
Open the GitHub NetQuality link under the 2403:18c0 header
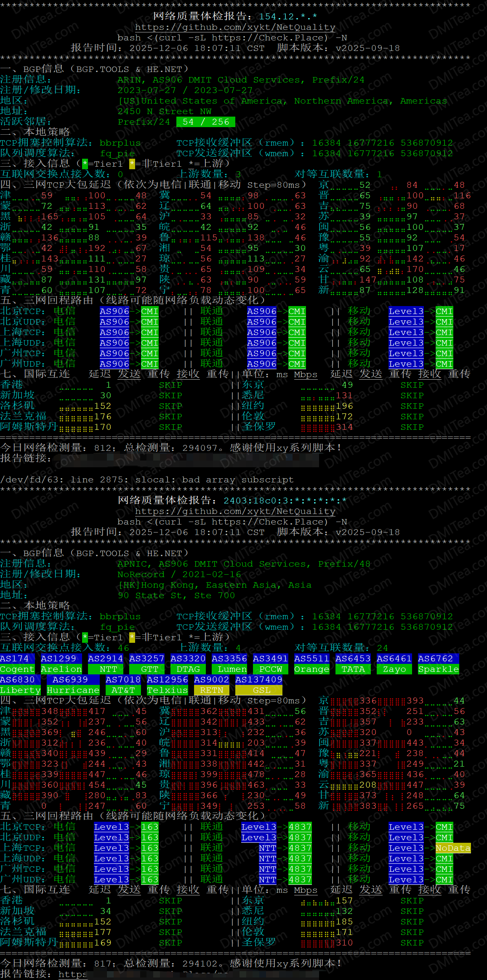235,511
